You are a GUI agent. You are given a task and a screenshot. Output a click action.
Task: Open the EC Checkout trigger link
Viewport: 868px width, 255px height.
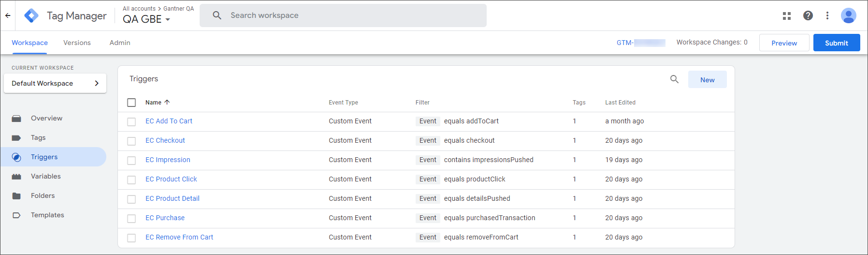click(165, 140)
